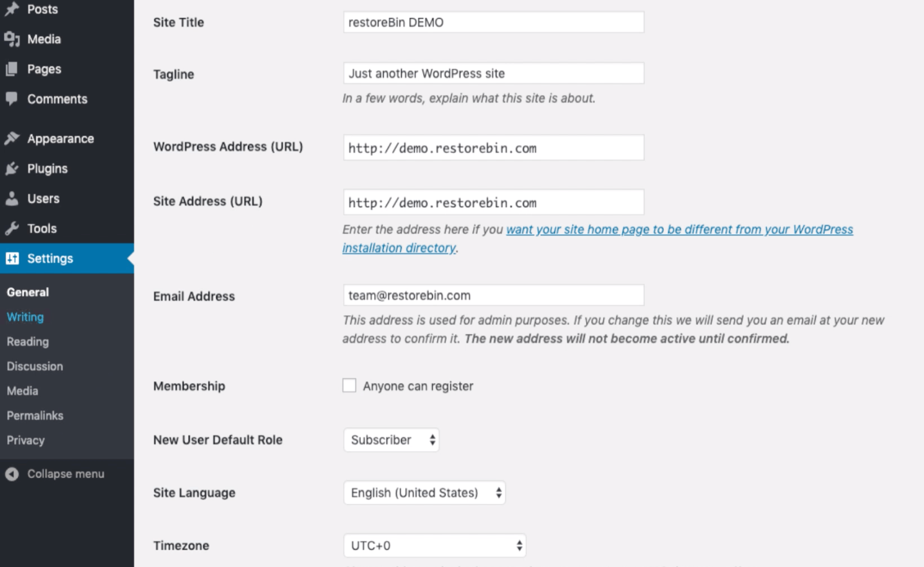Click the Collapse menu arrow icon

tap(12, 474)
